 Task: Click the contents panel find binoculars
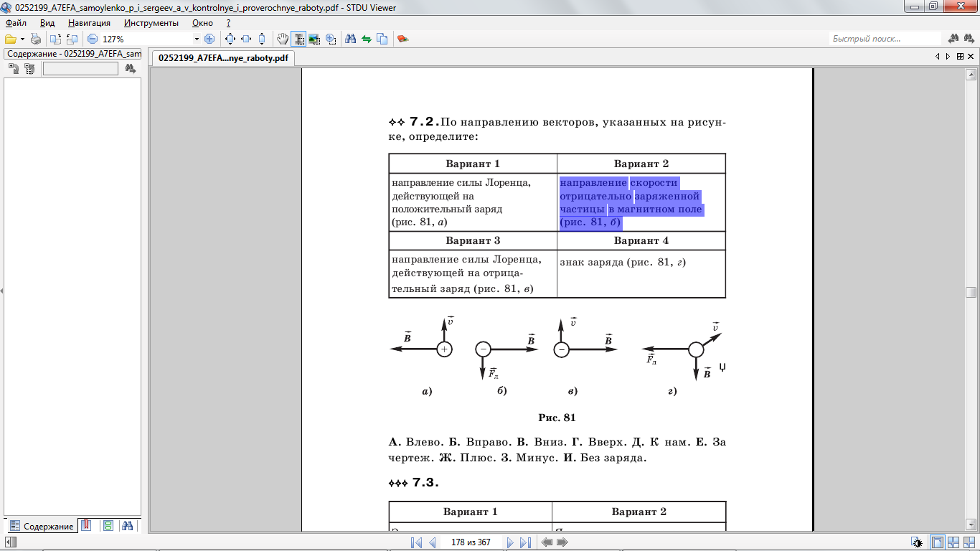(x=130, y=69)
